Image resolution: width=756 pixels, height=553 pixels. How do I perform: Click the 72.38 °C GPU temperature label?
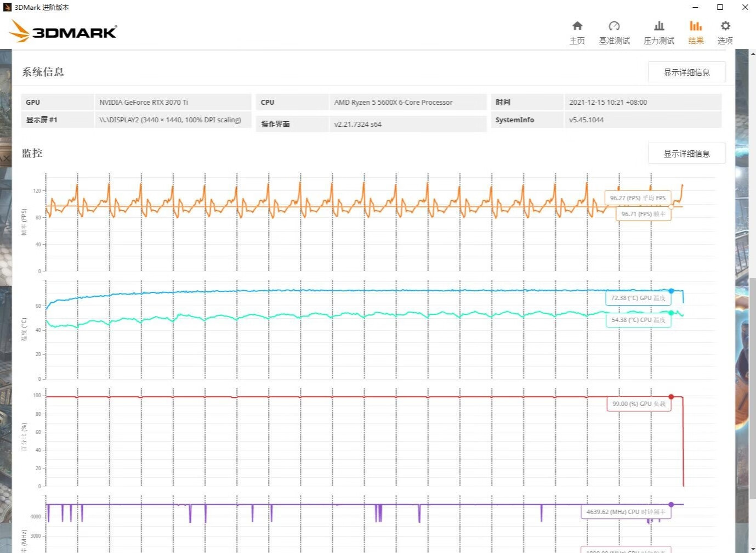(638, 298)
